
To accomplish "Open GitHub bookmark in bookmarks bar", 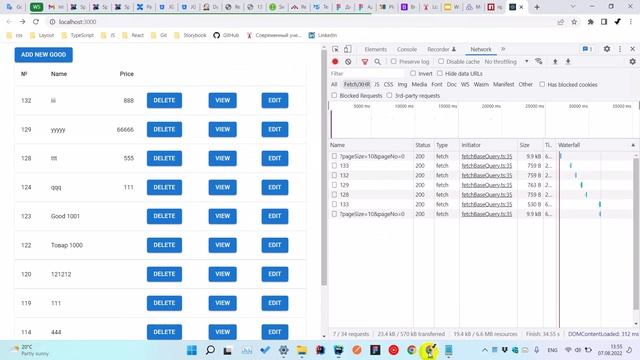I will point(226,36).
